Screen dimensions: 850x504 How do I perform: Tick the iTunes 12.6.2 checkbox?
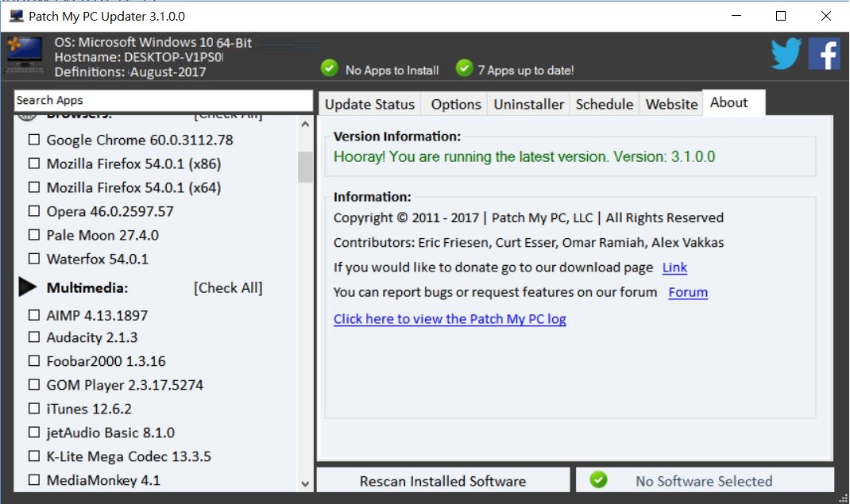(34, 409)
